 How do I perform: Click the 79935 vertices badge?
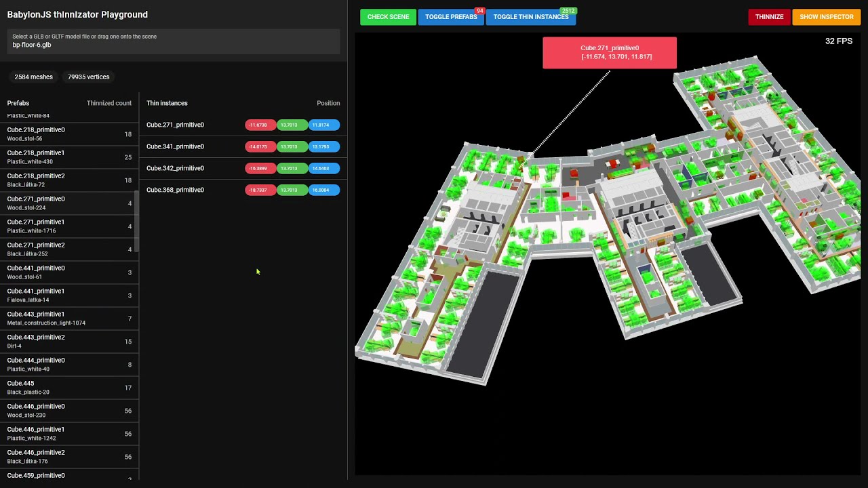pyautogui.click(x=88, y=77)
